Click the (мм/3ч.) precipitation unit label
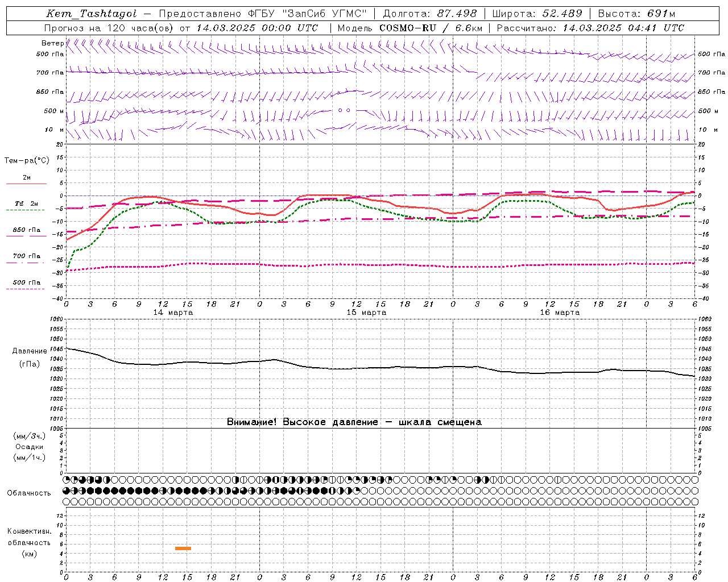728x582 pixels. click(30, 436)
